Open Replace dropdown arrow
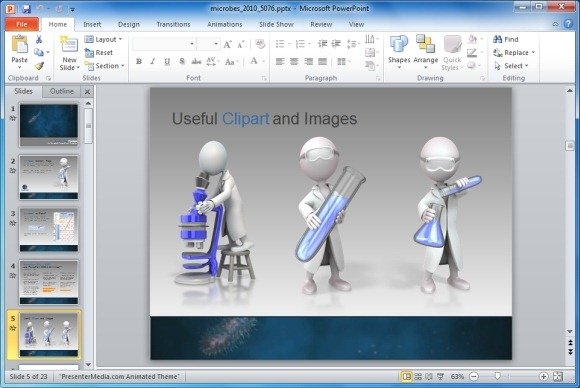Viewport: 580px width, 388px height. (533, 53)
